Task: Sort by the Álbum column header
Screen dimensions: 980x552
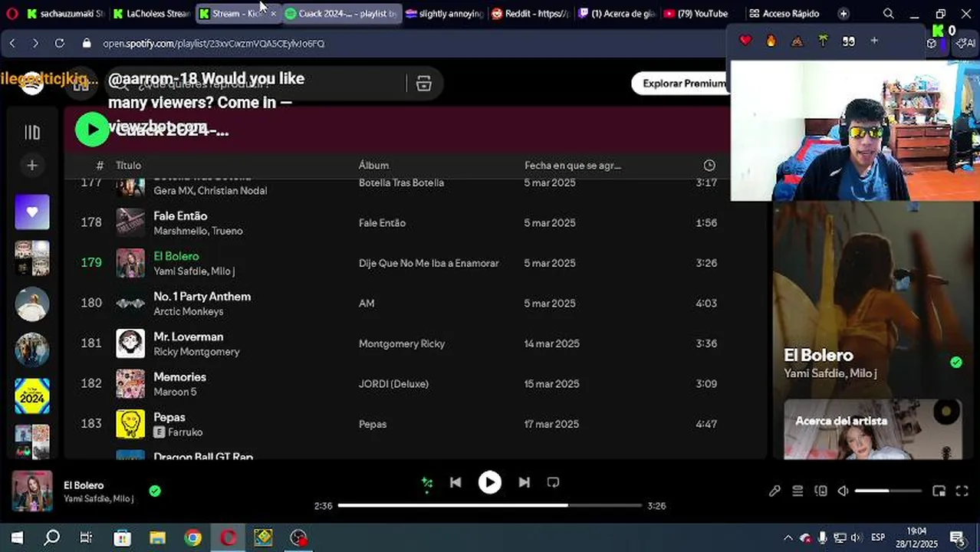Action: tap(373, 166)
